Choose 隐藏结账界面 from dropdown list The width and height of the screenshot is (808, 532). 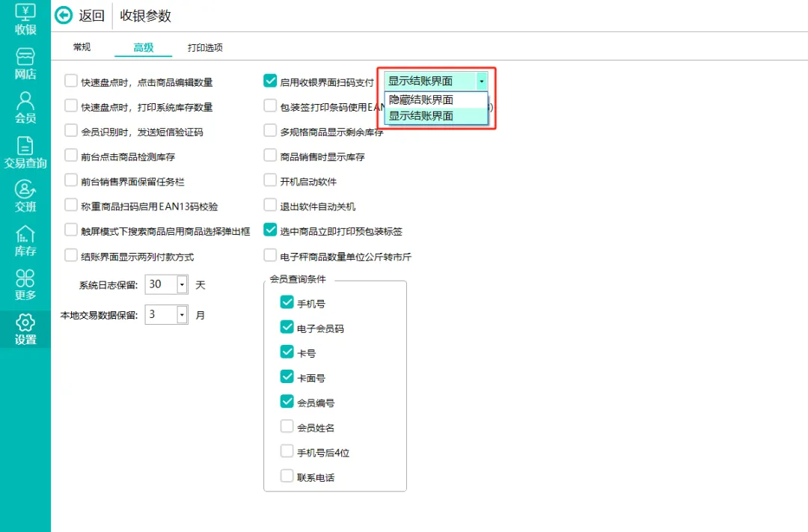[436, 100]
